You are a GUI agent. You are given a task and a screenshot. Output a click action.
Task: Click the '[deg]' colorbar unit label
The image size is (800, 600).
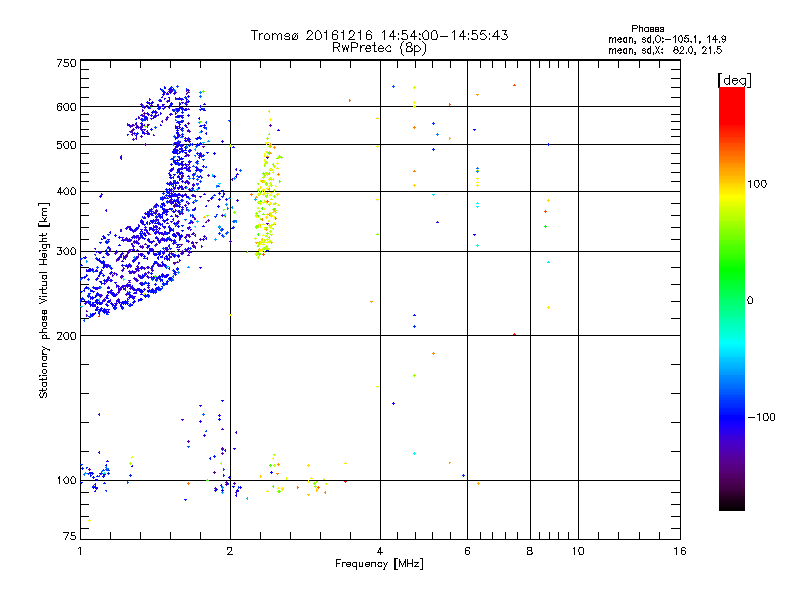734,81
